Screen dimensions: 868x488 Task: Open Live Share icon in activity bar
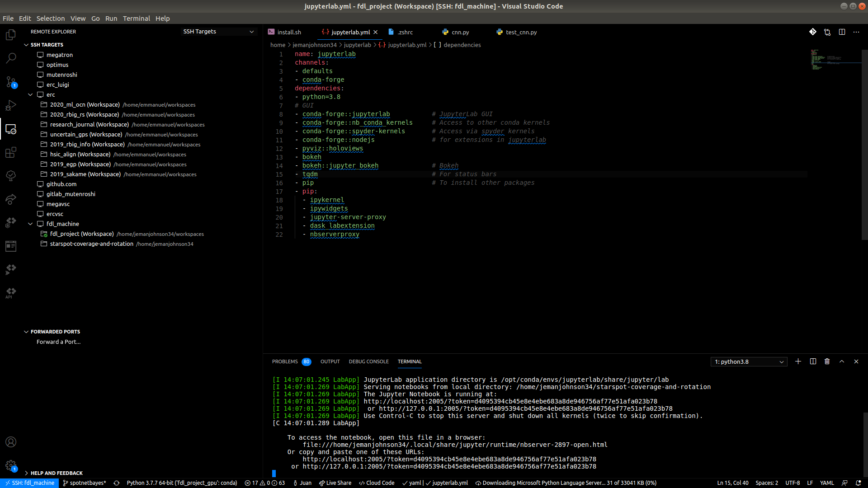[x=11, y=199]
